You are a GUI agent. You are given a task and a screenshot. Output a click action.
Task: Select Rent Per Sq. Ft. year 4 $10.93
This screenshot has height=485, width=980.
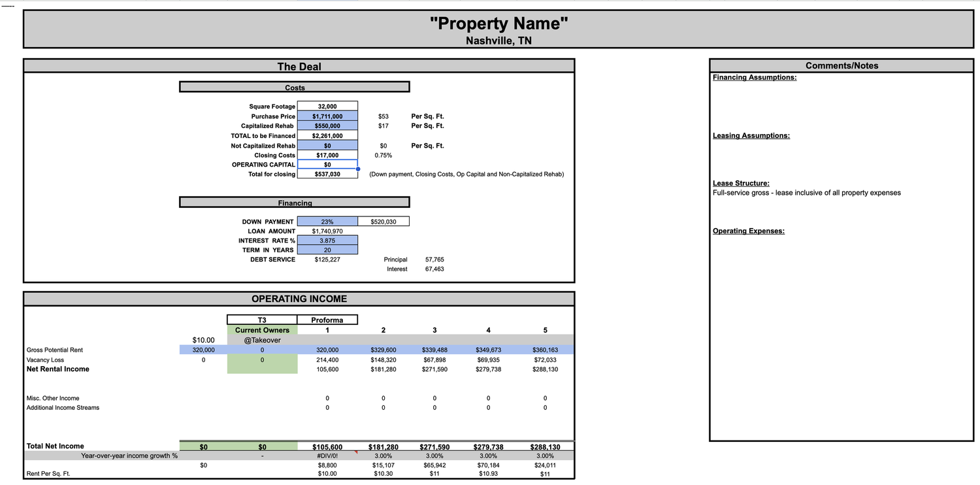pyautogui.click(x=488, y=474)
